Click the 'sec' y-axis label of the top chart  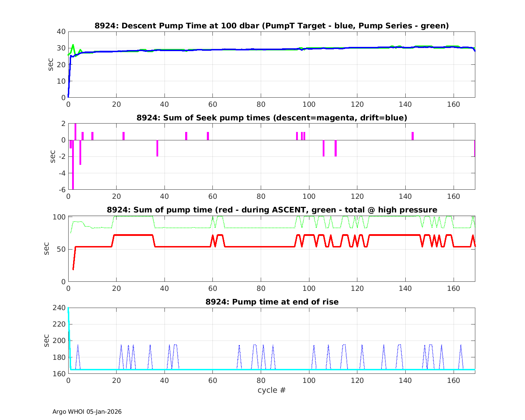pos(51,64)
